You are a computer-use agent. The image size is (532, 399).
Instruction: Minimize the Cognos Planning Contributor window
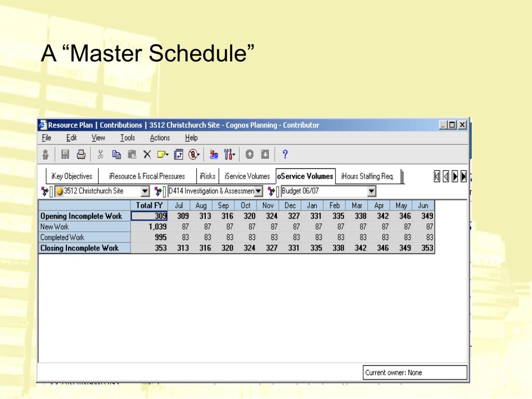pyautogui.click(x=443, y=125)
